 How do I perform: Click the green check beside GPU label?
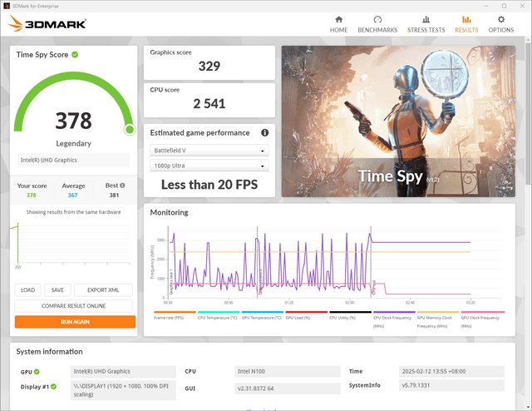pyautogui.click(x=37, y=372)
